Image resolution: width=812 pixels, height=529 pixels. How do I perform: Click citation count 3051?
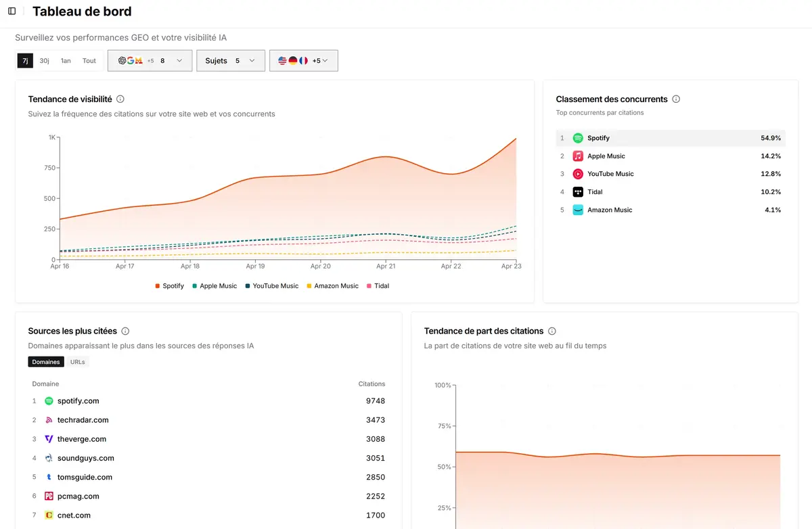pos(376,458)
